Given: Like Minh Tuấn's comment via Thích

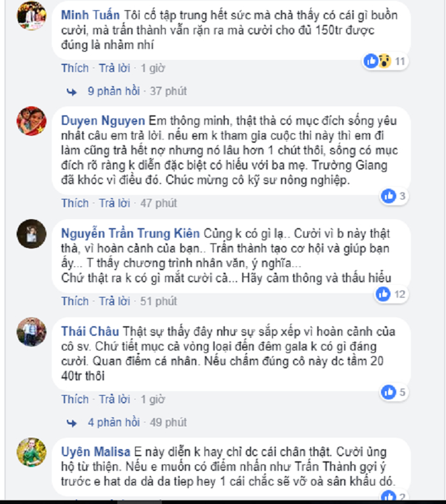Looking at the screenshot, I should point(75,68).
